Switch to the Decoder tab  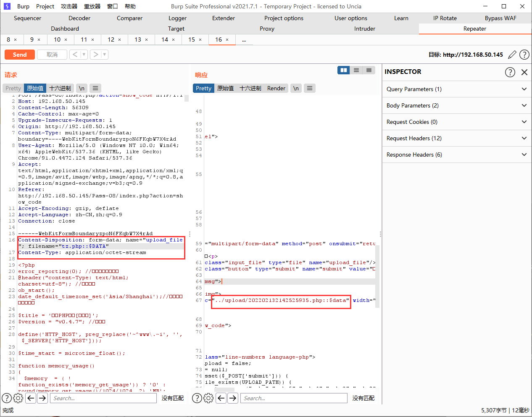pyautogui.click(x=79, y=18)
